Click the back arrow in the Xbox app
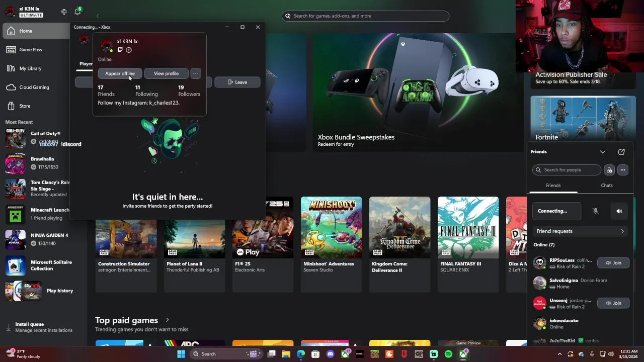Screen dimensions: 644x362 pos(98,16)
